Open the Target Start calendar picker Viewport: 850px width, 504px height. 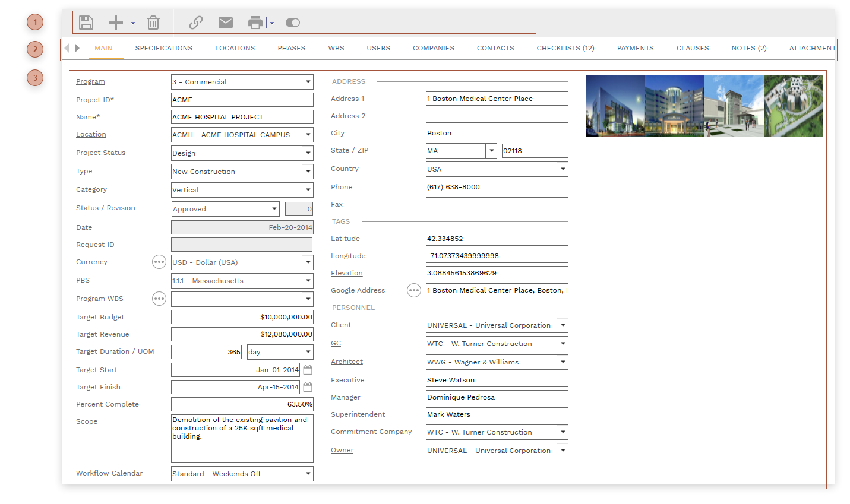pos(308,370)
